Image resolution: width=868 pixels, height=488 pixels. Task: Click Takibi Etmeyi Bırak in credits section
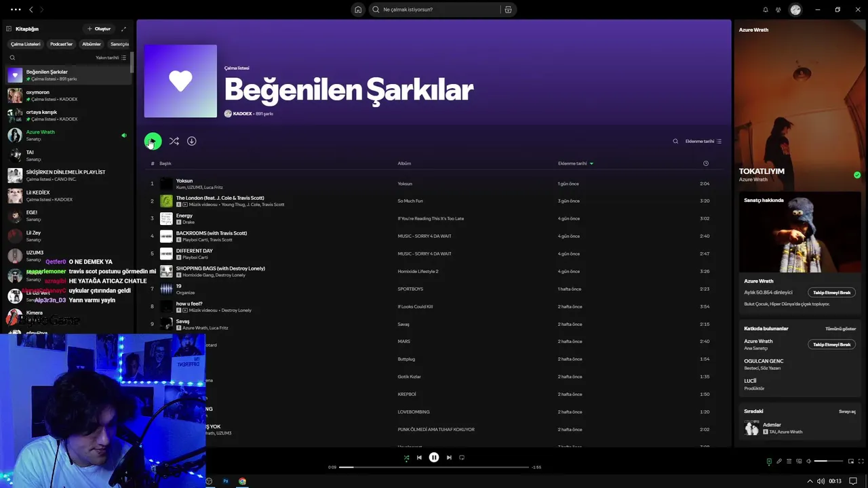pyautogui.click(x=832, y=344)
